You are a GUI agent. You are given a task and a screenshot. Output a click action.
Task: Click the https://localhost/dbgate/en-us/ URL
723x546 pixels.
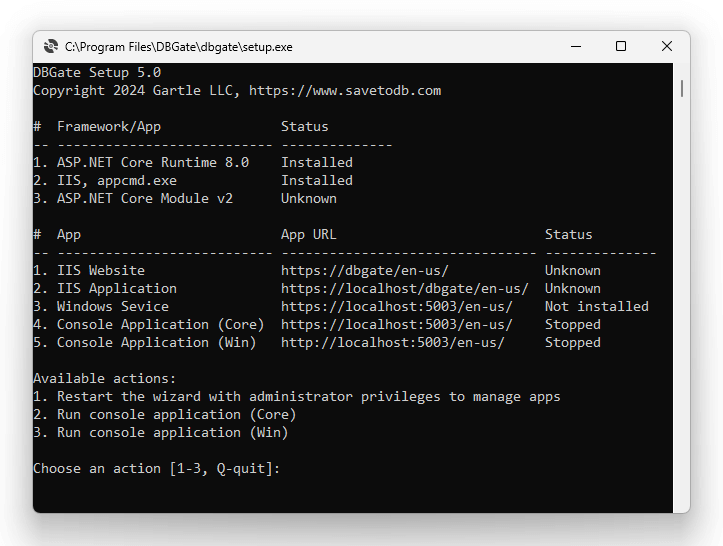click(x=405, y=289)
